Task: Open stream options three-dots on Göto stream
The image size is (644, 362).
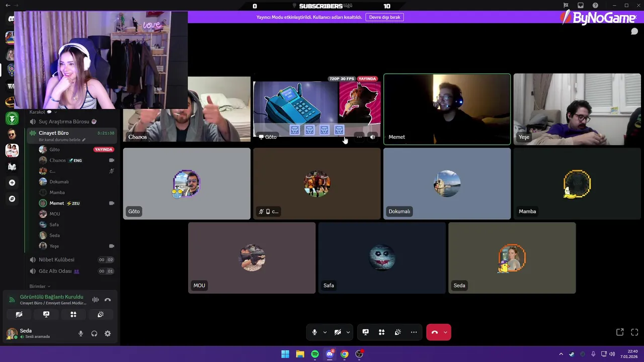Action: click(x=359, y=137)
